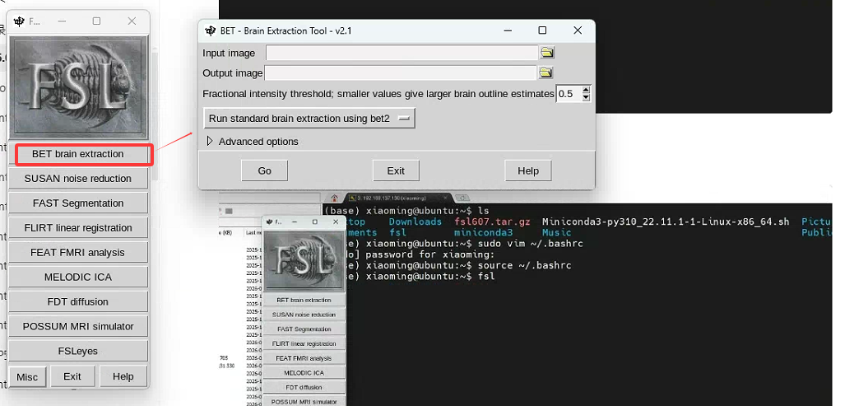The height and width of the screenshot is (406, 868).
Task: Open the bet2 extraction mode dropdown
Action: tap(309, 118)
